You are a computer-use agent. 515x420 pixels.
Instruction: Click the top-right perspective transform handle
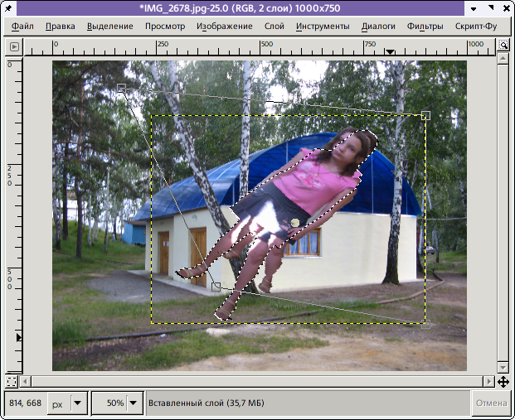(425, 115)
